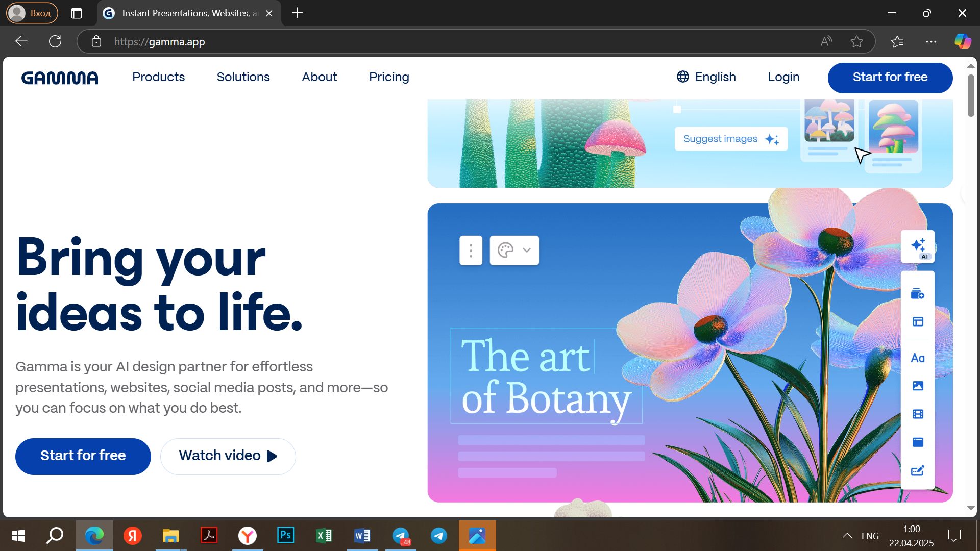Click the AI sparkle edit icon
This screenshot has height=551, width=980.
[x=918, y=246]
